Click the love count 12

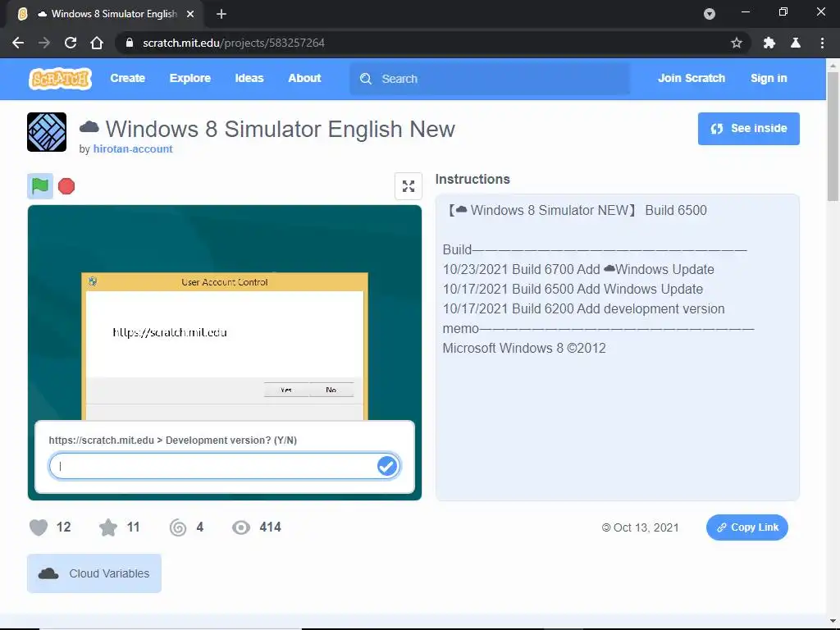point(63,527)
